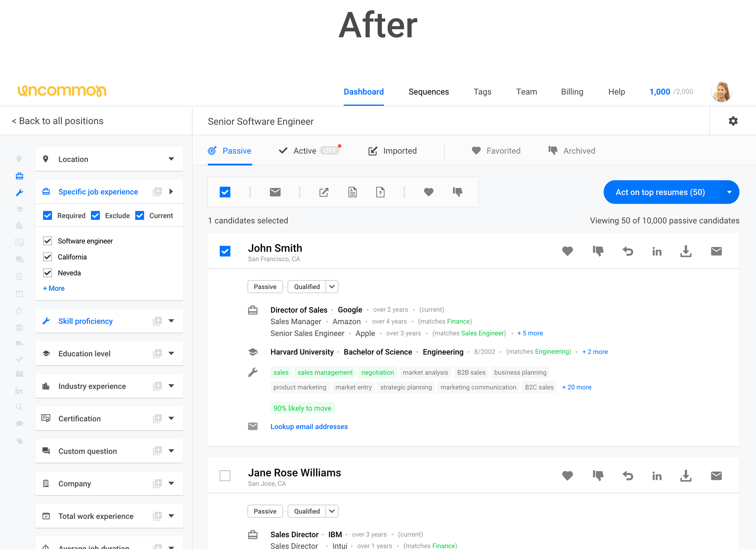Viewport: 756px width, 549px height.
Task: Click the uncommon logo
Action: pyautogui.click(x=62, y=91)
